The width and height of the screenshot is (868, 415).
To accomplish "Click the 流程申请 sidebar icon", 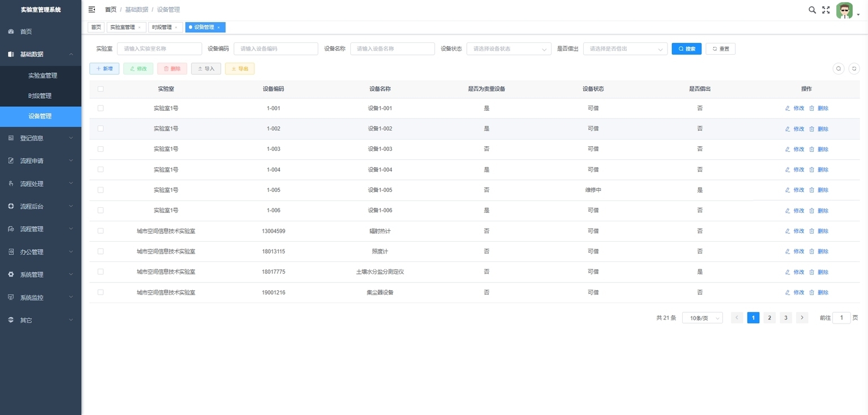I will tap(11, 161).
